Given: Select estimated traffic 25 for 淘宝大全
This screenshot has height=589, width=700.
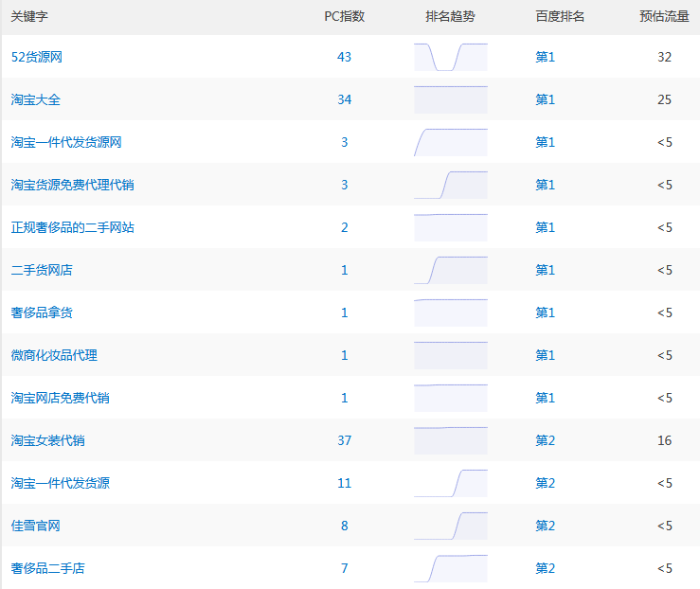Looking at the screenshot, I should 664,99.
